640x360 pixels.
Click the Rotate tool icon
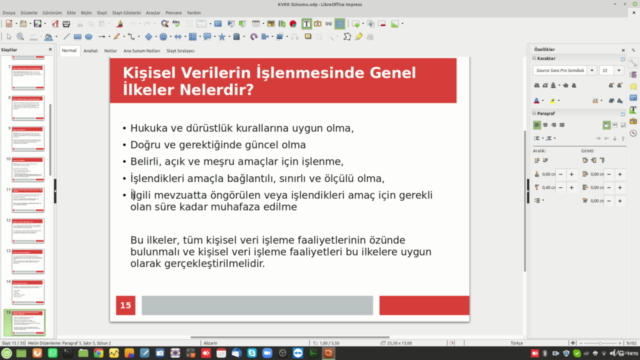pos(253,37)
